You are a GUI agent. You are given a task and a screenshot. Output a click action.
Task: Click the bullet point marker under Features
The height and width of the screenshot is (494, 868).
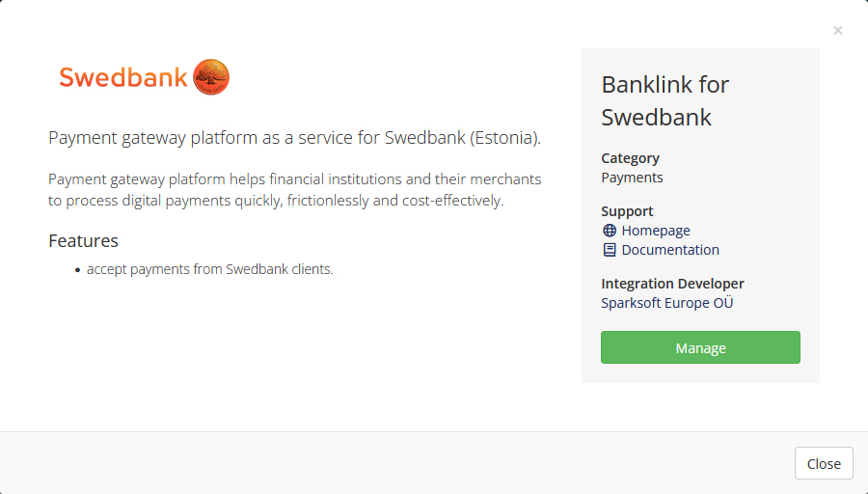tap(77, 270)
